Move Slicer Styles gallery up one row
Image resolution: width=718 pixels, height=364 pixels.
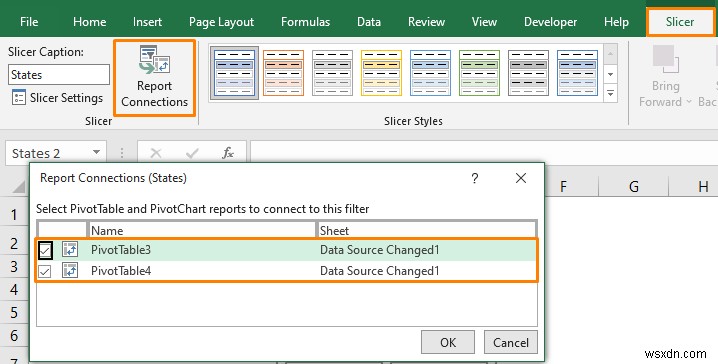click(x=610, y=54)
